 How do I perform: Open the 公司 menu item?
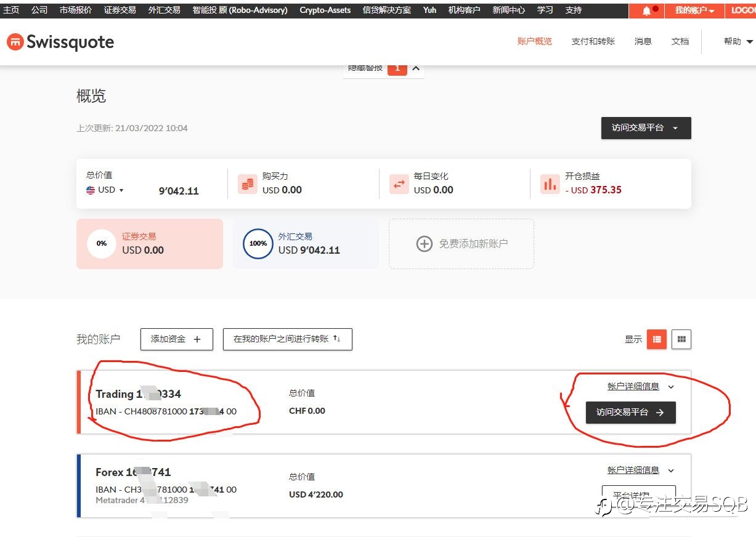39,10
